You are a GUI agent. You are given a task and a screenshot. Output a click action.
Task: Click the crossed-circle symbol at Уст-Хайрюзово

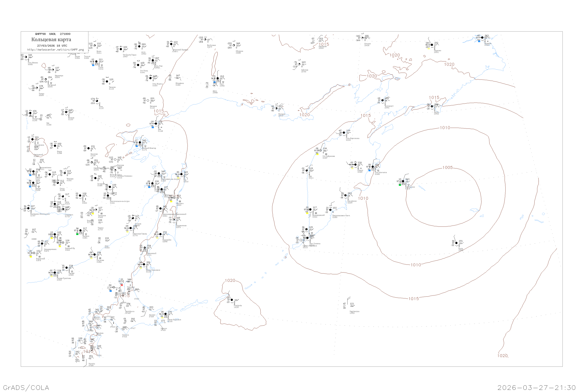(x=320, y=151)
